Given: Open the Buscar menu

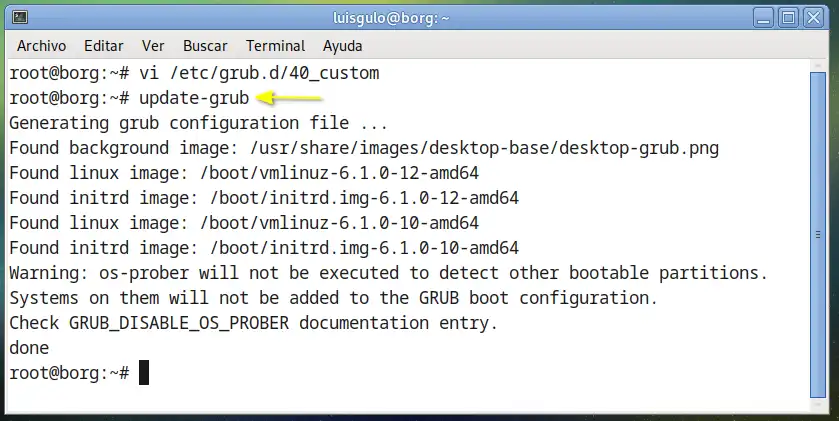Looking at the screenshot, I should [205, 46].
